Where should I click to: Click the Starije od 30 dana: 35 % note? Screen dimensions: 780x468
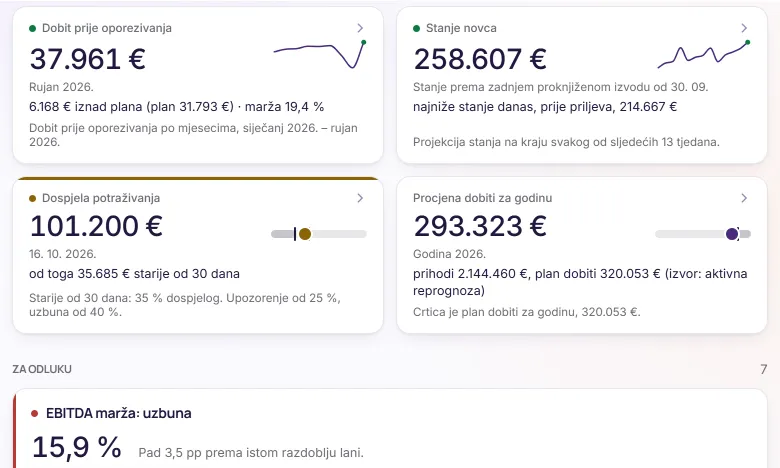pyautogui.click(x=185, y=305)
